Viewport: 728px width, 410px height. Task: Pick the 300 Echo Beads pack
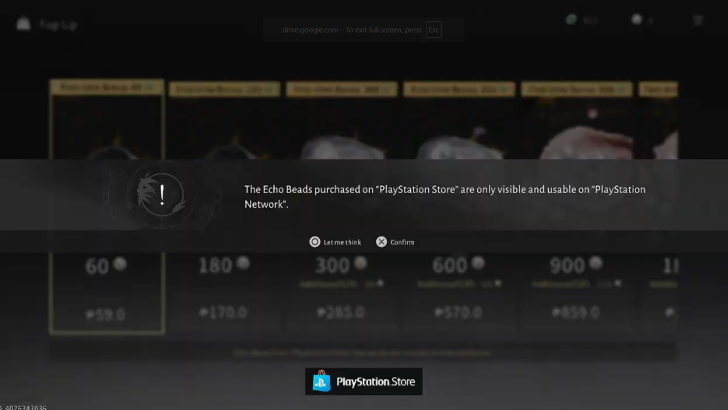pos(342,207)
